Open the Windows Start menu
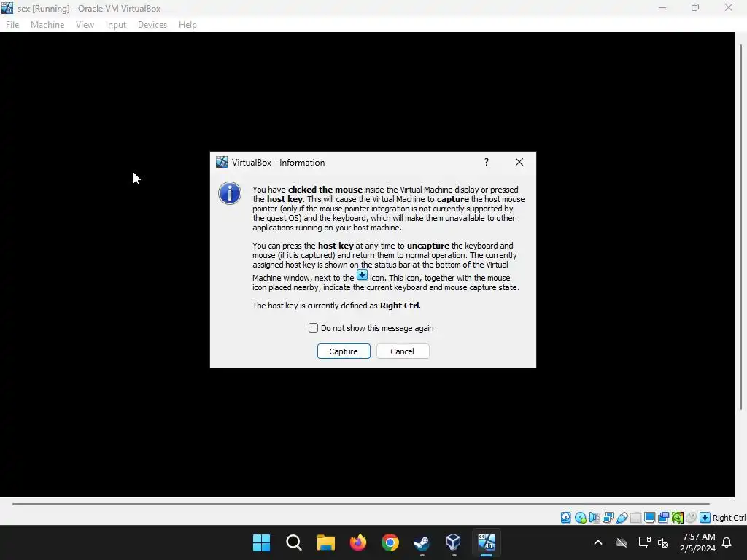 tap(261, 542)
